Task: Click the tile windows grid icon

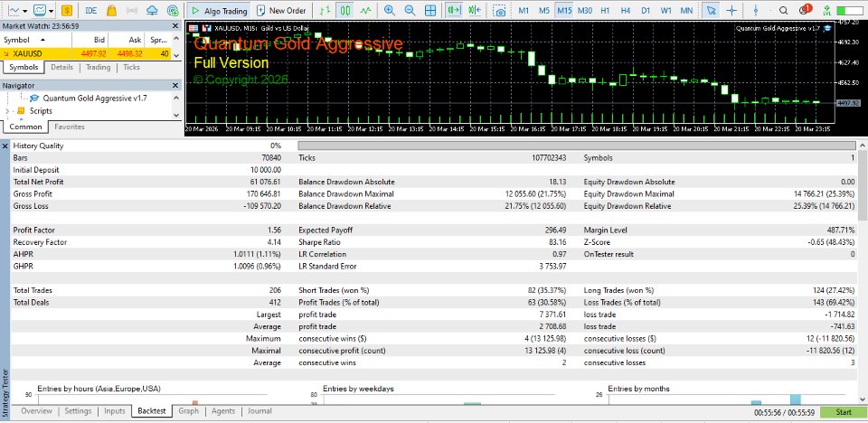Action: tap(430, 10)
